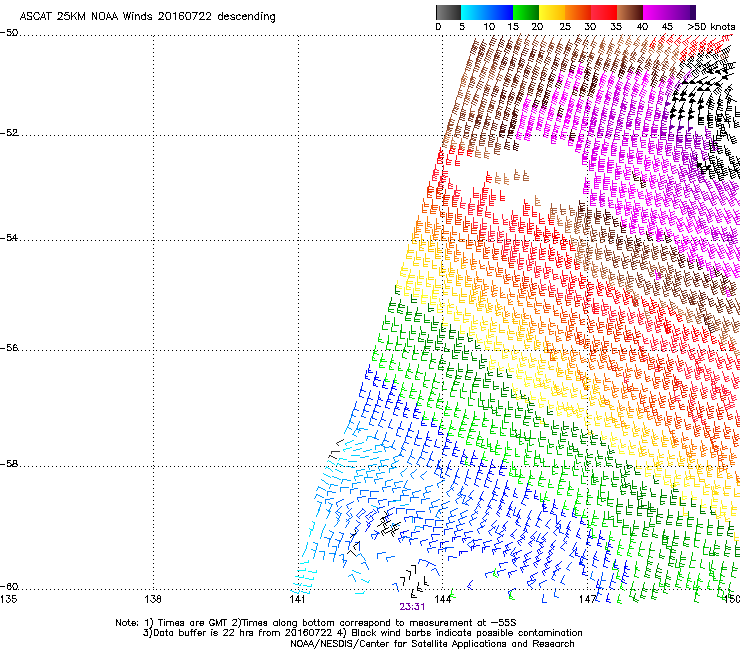Screen dimensions: 740x650
Task: Click the -52 latitude axis label
Action: (x=9, y=133)
